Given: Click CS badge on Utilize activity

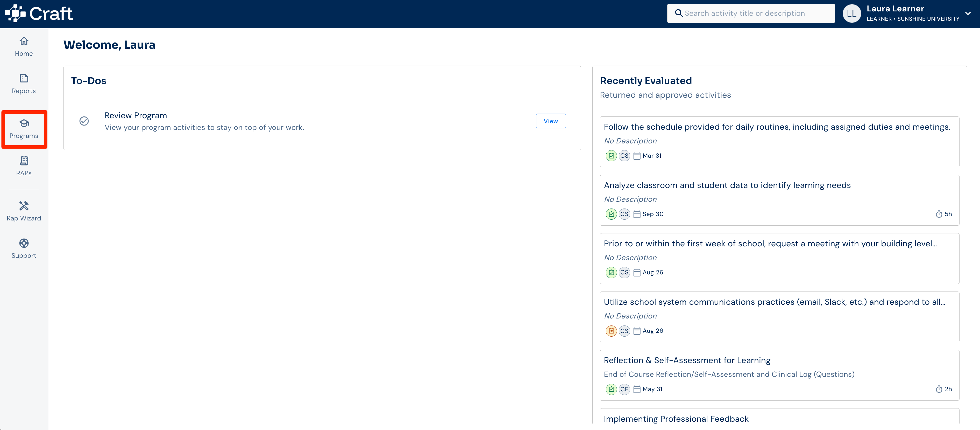Looking at the screenshot, I should [624, 331].
